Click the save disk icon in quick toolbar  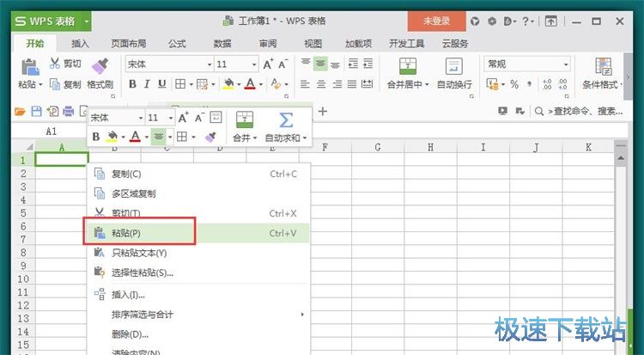tap(37, 111)
